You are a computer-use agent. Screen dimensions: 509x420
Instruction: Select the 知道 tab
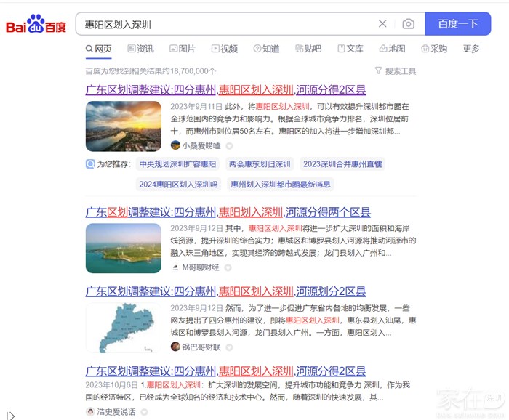[266, 49]
